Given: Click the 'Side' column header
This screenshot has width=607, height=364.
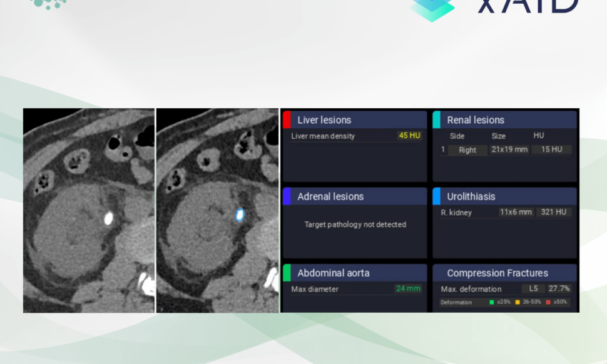Looking at the screenshot, I should (x=457, y=136).
